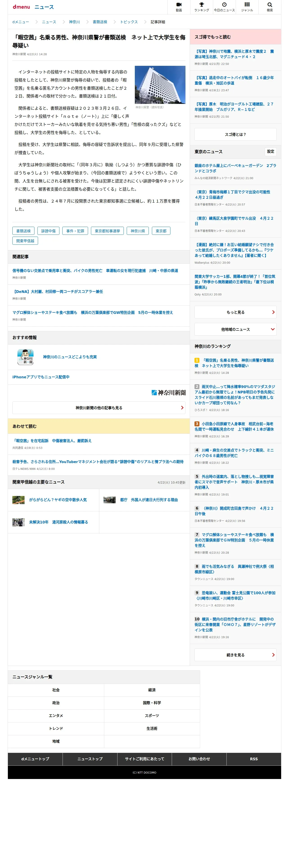
Task: Click the スゴ得とは？ button
Action: 235,135
